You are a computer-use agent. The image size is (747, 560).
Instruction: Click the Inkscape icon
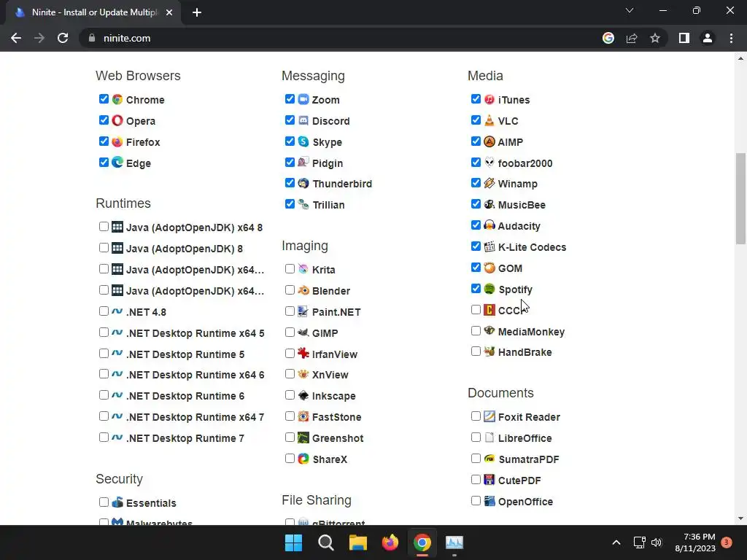point(303,395)
